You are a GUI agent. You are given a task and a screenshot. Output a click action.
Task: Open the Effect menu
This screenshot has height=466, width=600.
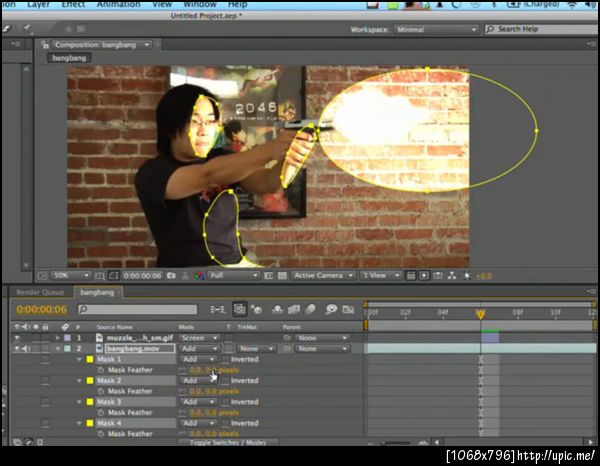[x=73, y=5]
